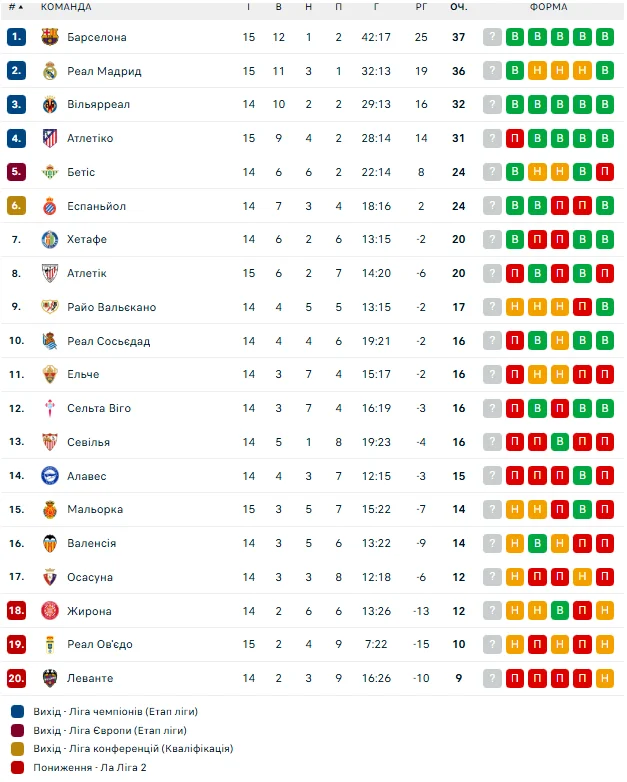Sort standings by ОЧ. points column
This screenshot has width=627, height=782.
point(459,7)
